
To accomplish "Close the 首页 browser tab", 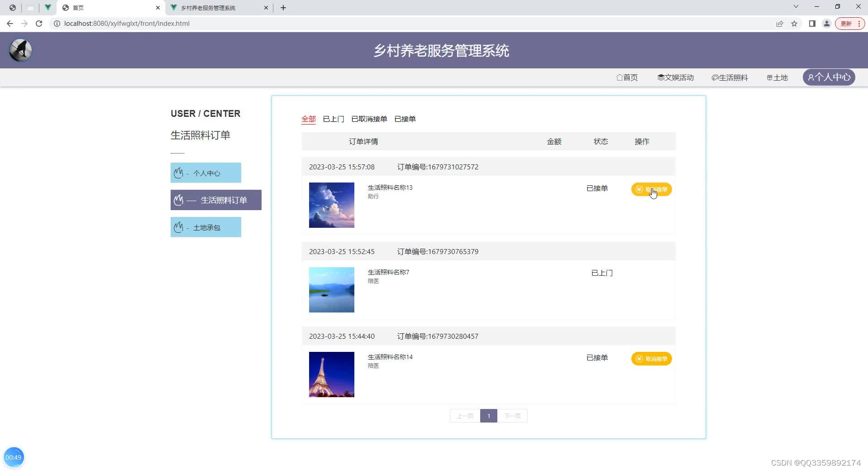I will click(158, 8).
